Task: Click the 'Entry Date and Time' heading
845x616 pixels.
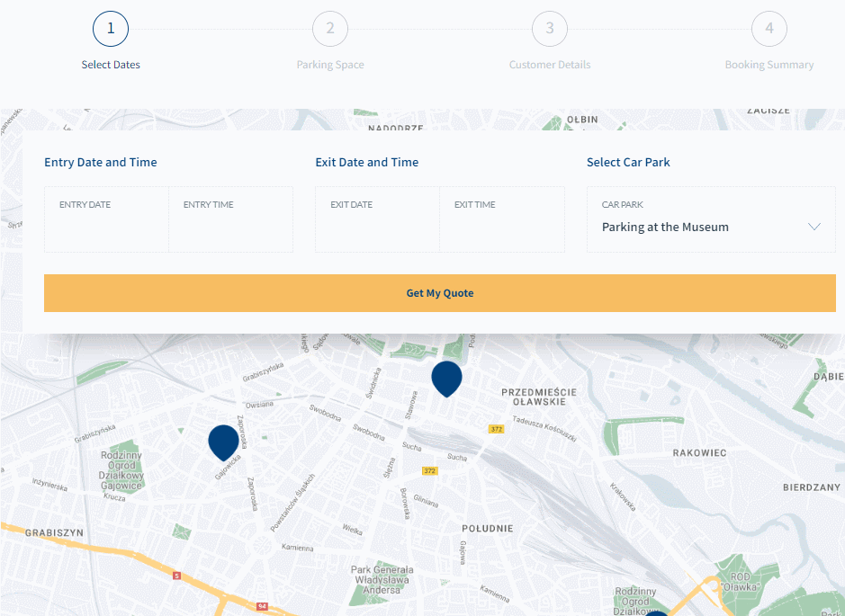Action: click(100, 162)
